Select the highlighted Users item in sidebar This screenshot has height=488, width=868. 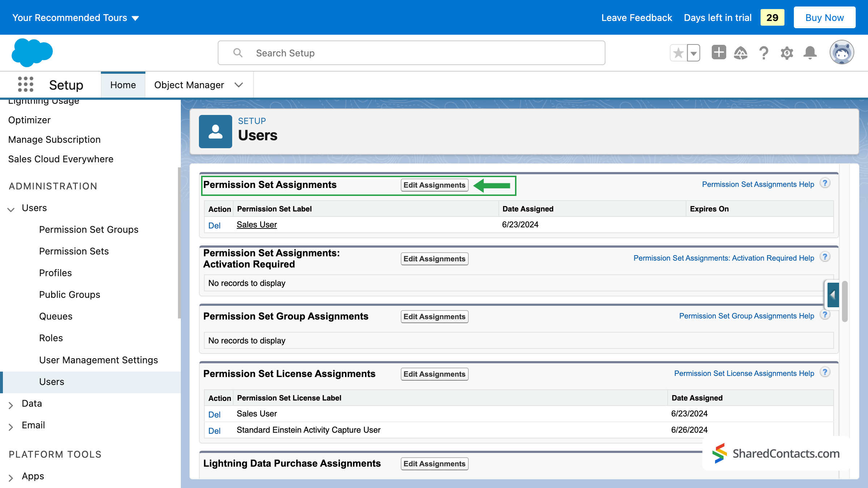90,382
